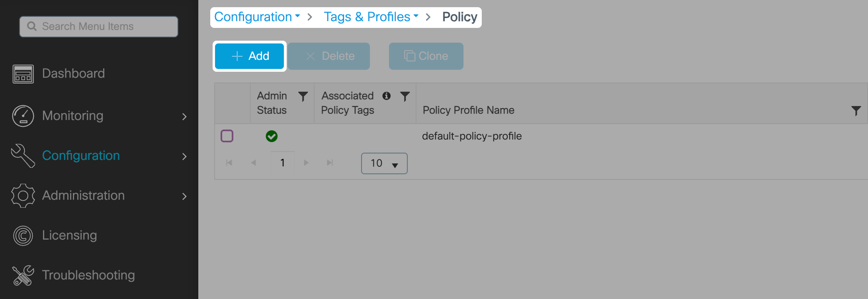
Task: Open the Configuration breadcrumb dropdown
Action: (x=257, y=17)
